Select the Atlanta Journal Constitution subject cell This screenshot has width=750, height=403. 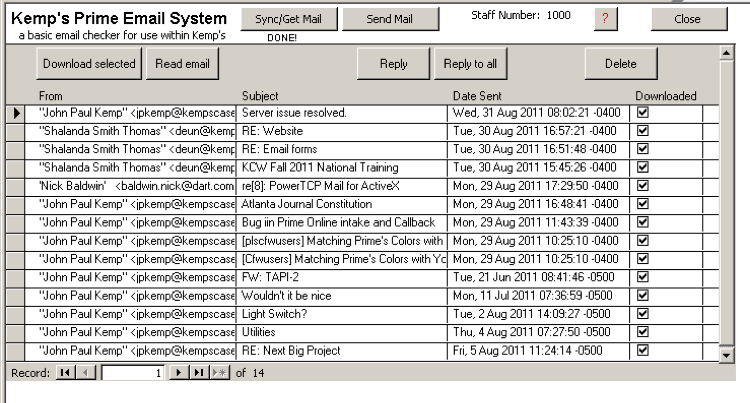tap(340, 204)
